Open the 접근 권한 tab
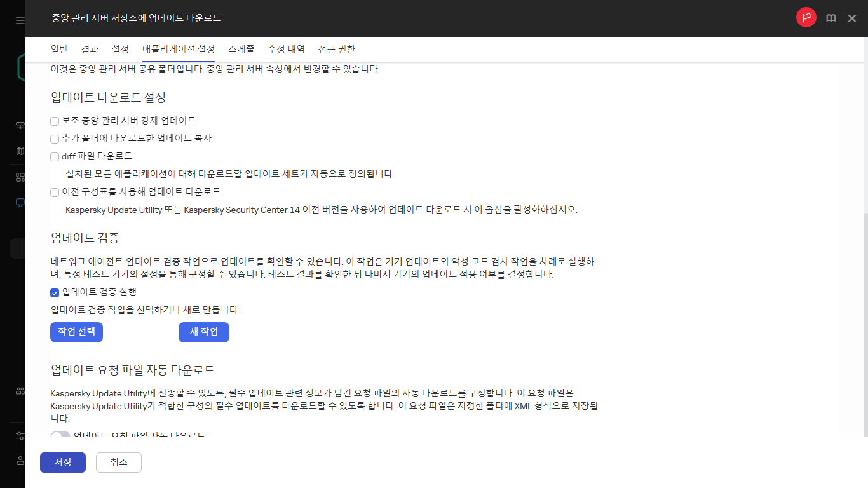The width and height of the screenshot is (868, 488). [x=336, y=49]
